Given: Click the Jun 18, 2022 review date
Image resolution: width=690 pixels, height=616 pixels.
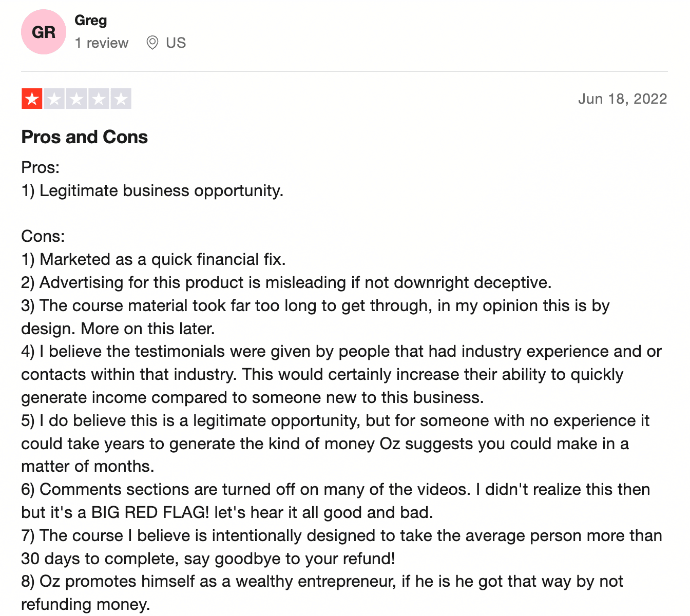Looking at the screenshot, I should [622, 99].
